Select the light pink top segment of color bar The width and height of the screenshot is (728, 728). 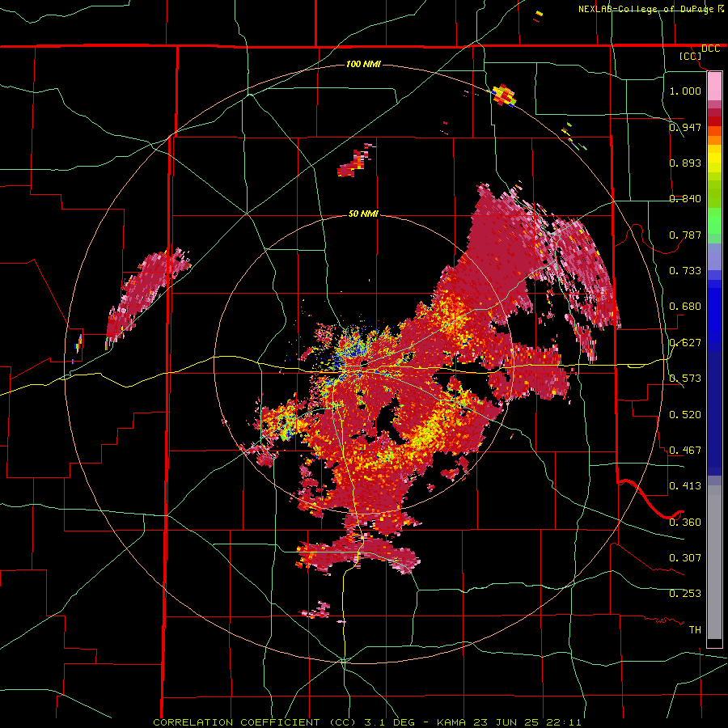pyautogui.click(x=714, y=86)
